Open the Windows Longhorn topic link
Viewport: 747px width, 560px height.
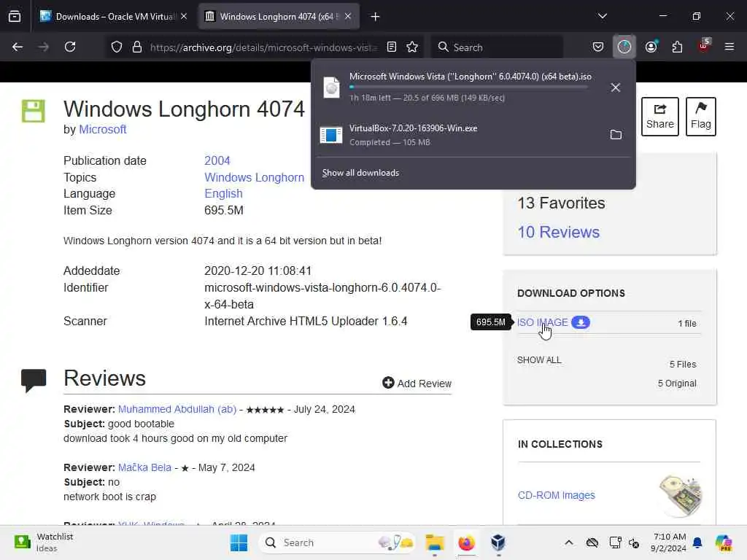click(x=255, y=178)
